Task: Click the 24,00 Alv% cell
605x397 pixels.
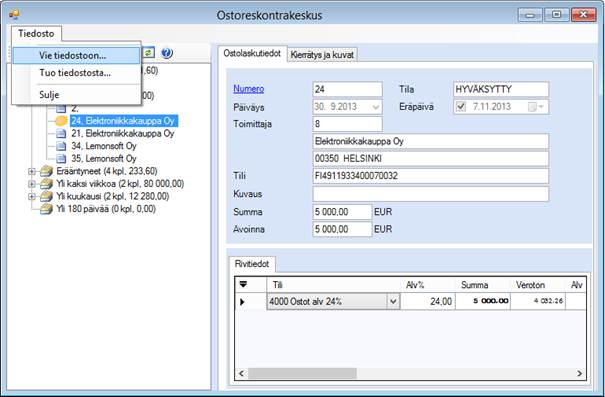Action: (428, 301)
